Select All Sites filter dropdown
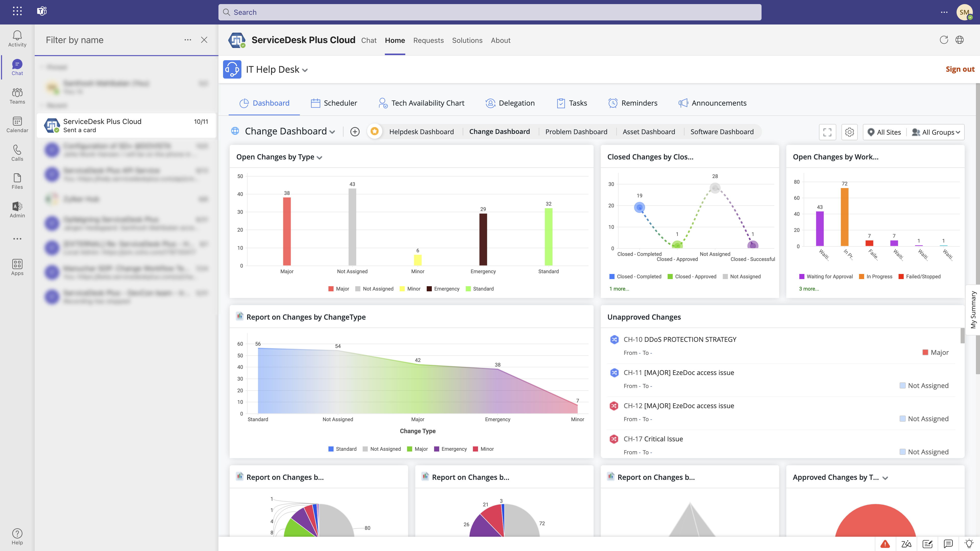 coord(884,132)
